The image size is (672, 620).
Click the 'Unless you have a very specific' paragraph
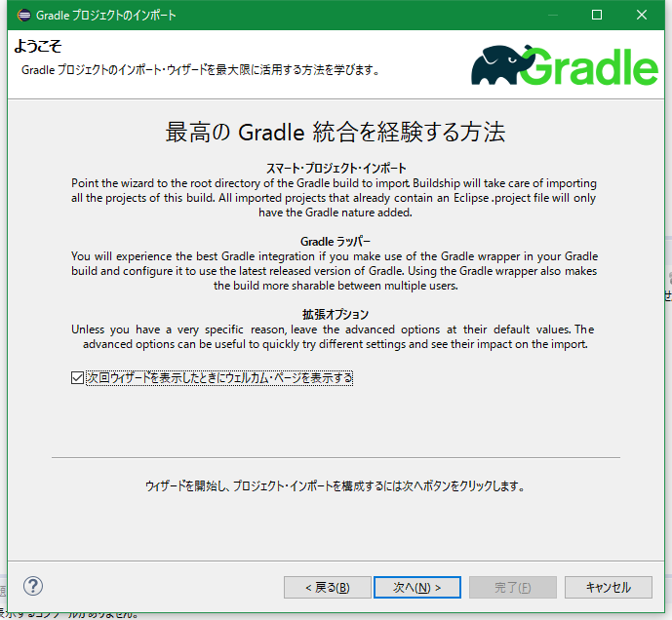(x=333, y=336)
